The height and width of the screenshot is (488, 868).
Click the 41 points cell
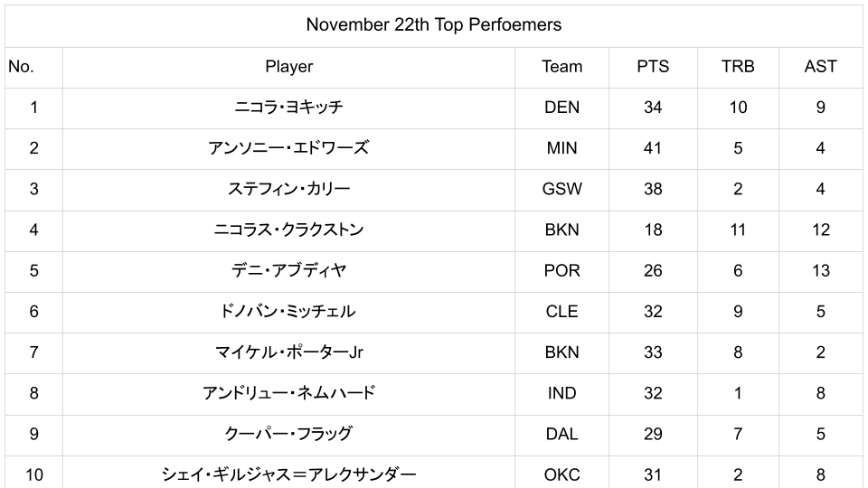coord(652,148)
